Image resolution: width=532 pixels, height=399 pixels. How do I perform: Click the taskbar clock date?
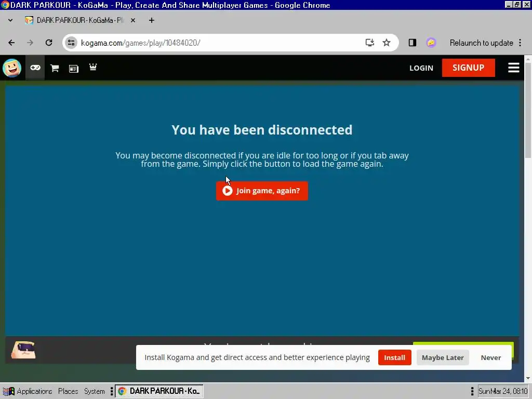503,391
